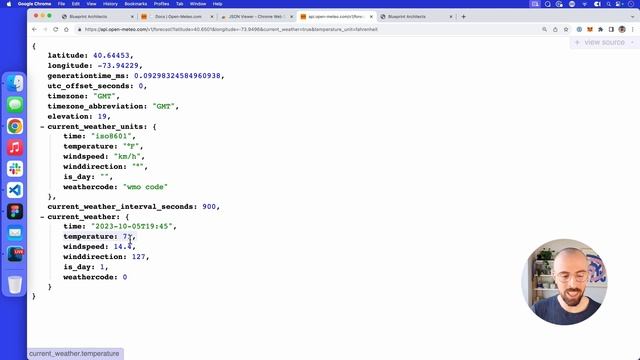The image size is (640, 360).
Task: Click the longitude value -73.94229
Action: [118, 66]
